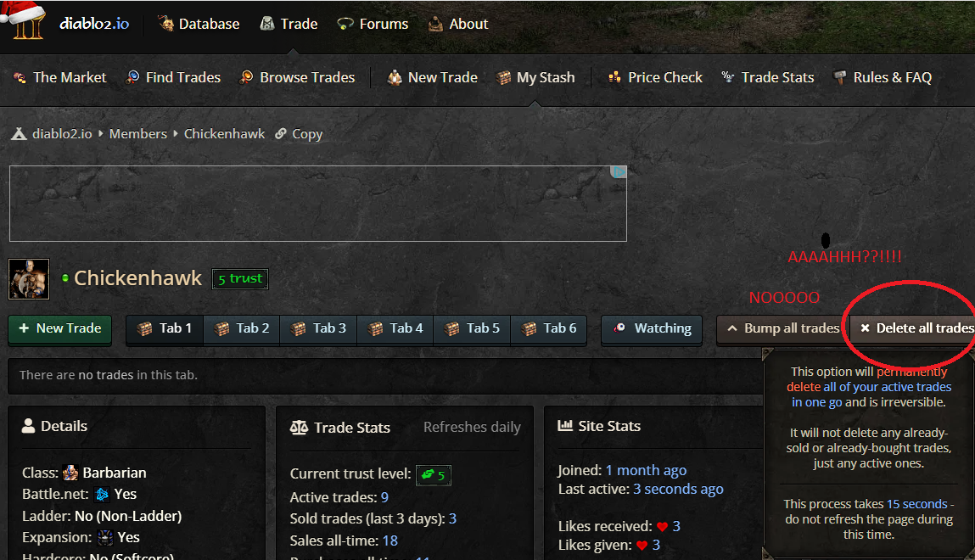Select Tab 6 chest icon
Viewport: 975px width, 560px height.
point(530,329)
